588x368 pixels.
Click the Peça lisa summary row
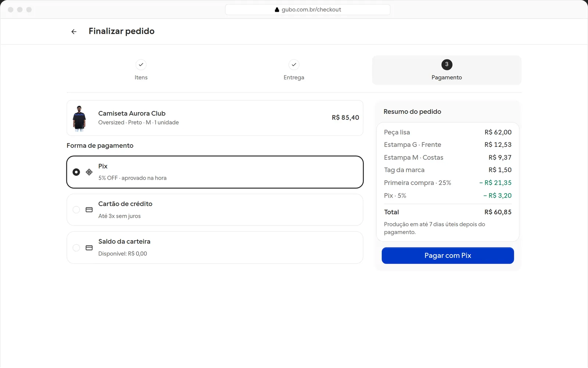pos(448,132)
